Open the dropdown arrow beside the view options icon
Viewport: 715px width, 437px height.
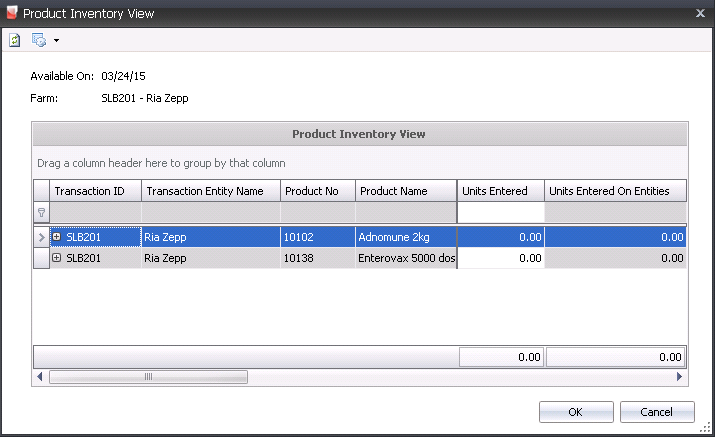(57, 41)
